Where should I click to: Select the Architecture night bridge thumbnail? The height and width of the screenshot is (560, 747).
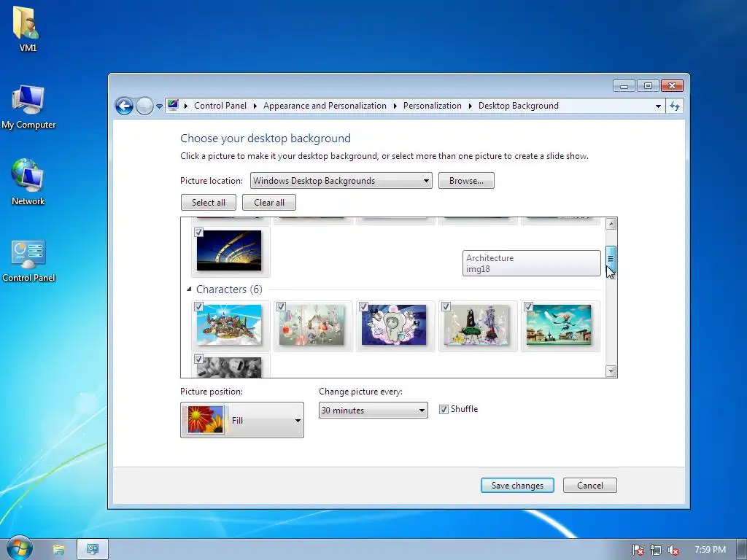pyautogui.click(x=229, y=251)
